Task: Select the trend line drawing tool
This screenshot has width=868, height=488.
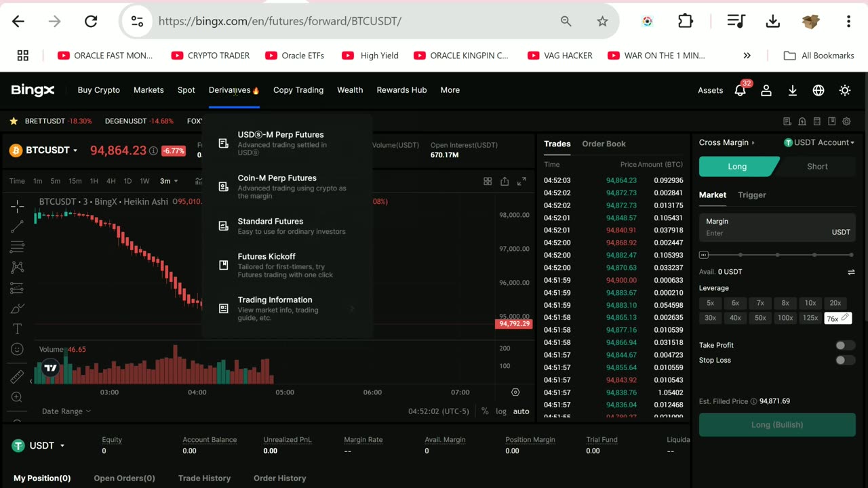Action: [18, 226]
